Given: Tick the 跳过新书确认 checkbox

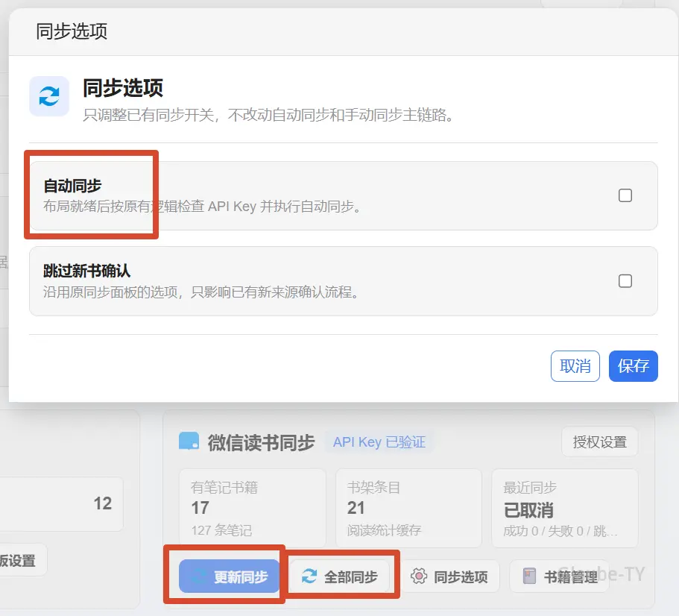Looking at the screenshot, I should 625,280.
